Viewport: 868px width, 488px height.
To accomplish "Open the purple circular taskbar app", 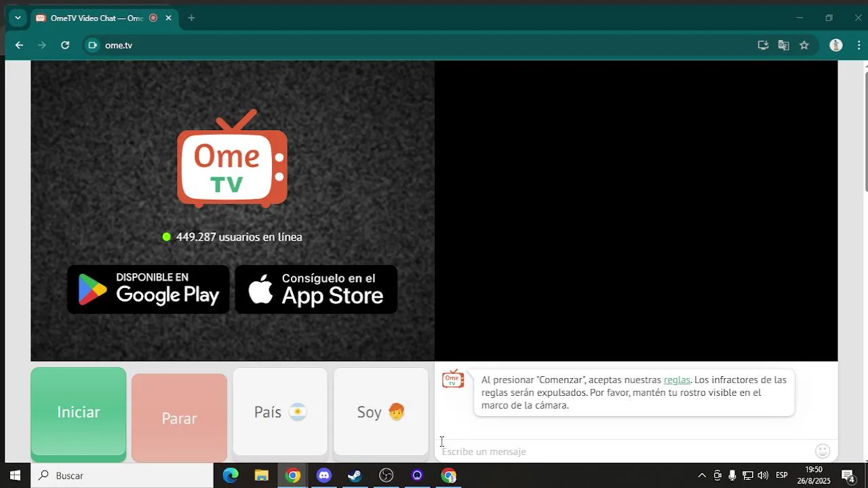I will 418,476.
